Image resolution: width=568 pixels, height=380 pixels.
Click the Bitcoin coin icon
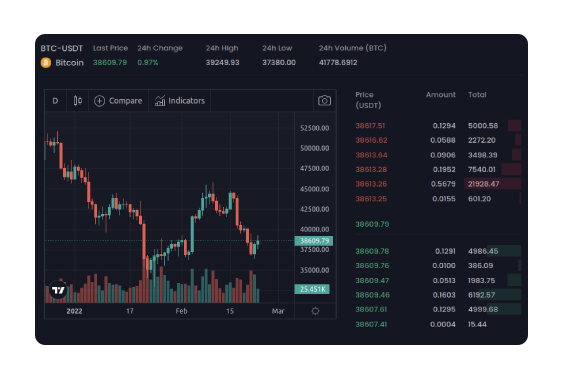[x=46, y=63]
